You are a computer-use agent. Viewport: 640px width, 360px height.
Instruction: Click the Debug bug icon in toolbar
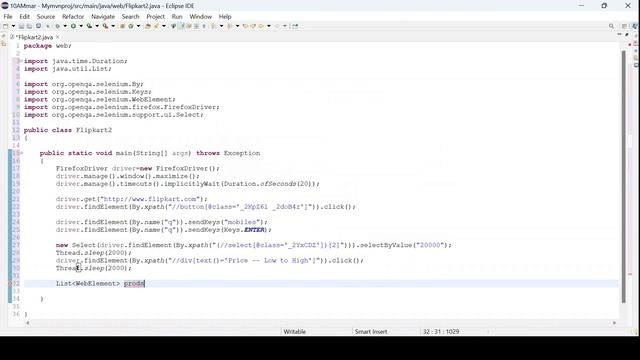58,26
